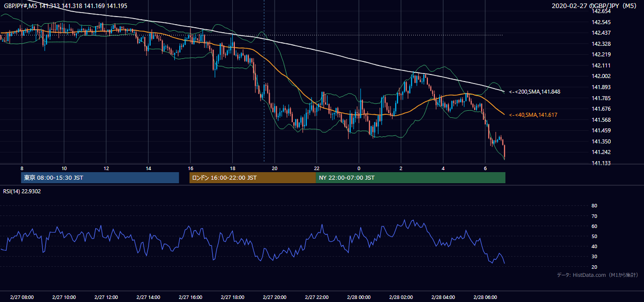
Task: Click the 2/27 14:00 date label
Action: [148, 297]
